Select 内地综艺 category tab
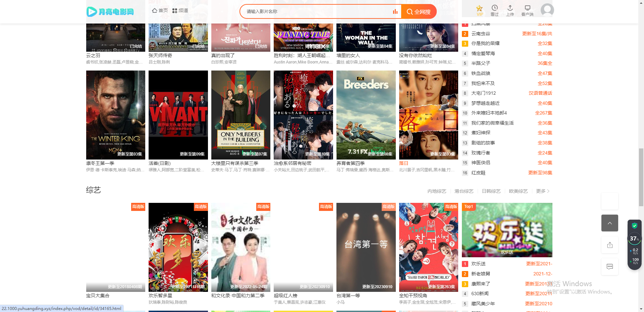The image size is (644, 312). pyautogui.click(x=437, y=191)
